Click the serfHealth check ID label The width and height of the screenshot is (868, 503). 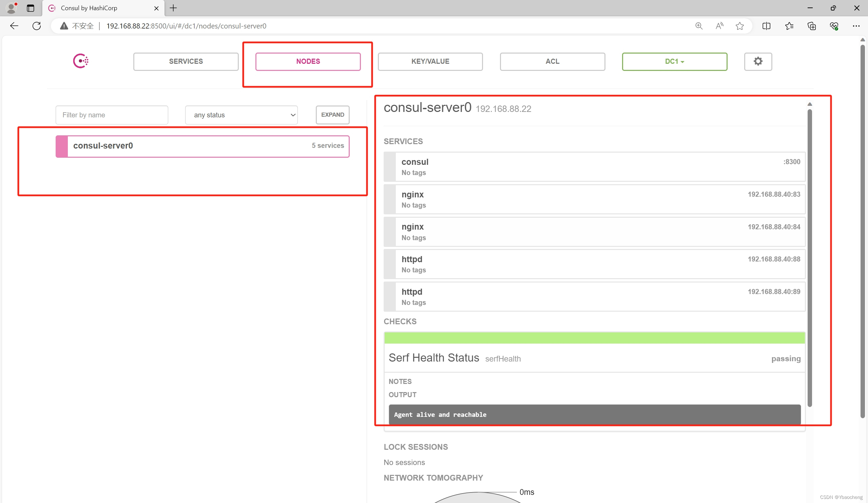[x=503, y=359]
